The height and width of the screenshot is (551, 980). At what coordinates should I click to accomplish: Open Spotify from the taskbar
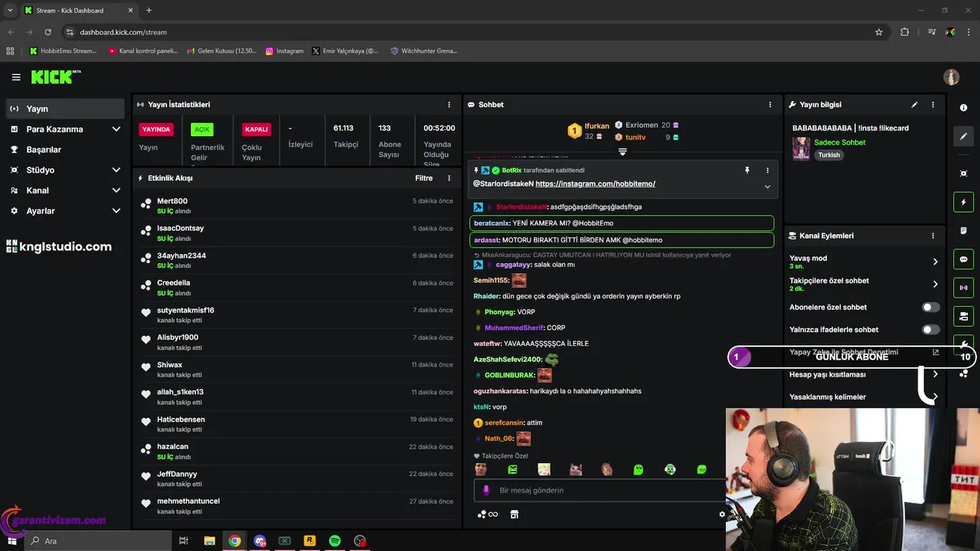click(335, 541)
